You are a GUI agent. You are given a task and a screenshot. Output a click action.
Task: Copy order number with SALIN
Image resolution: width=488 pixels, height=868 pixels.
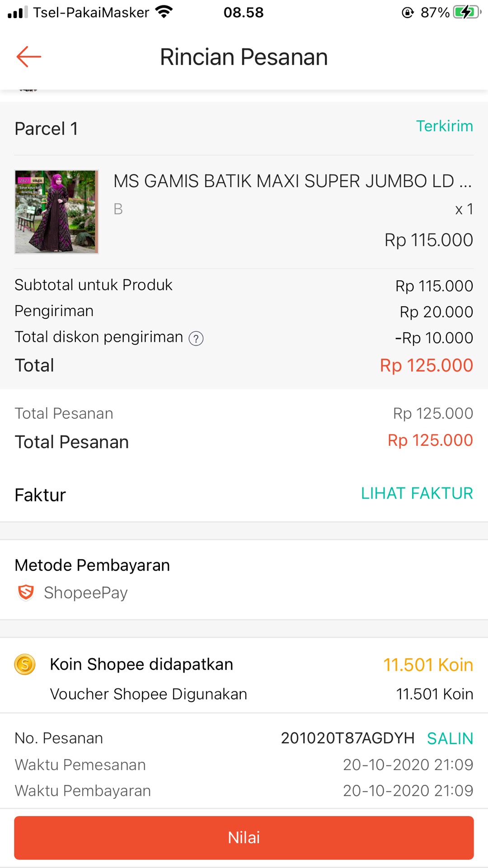tap(450, 739)
